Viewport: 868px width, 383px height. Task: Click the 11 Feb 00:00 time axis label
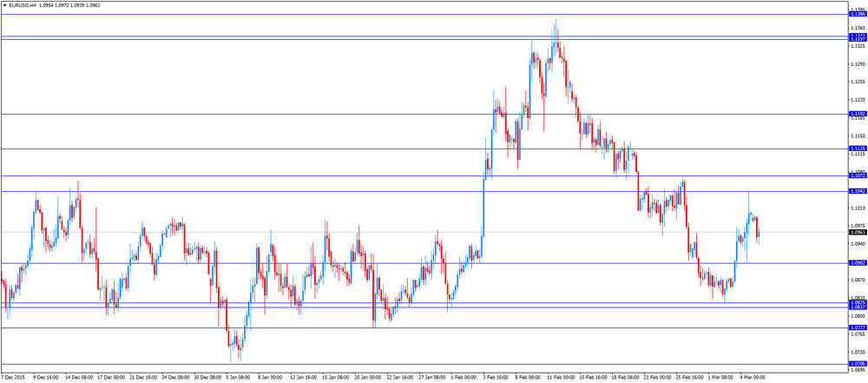pos(561,378)
